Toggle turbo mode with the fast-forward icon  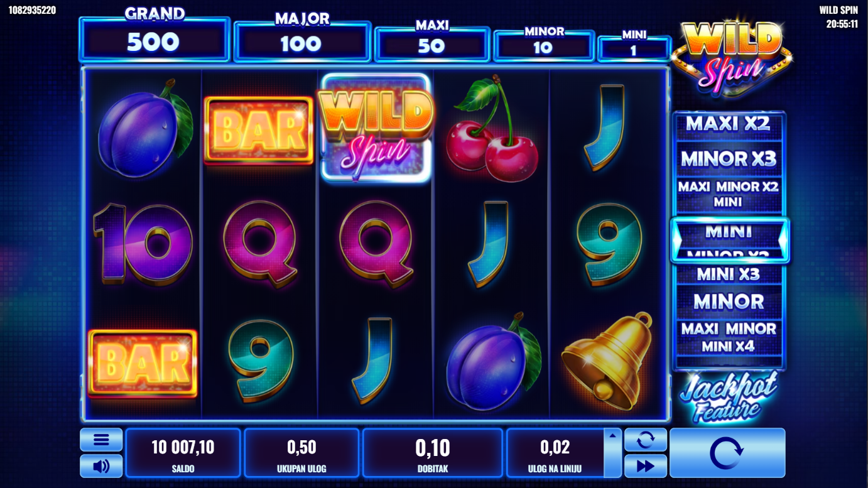click(646, 466)
